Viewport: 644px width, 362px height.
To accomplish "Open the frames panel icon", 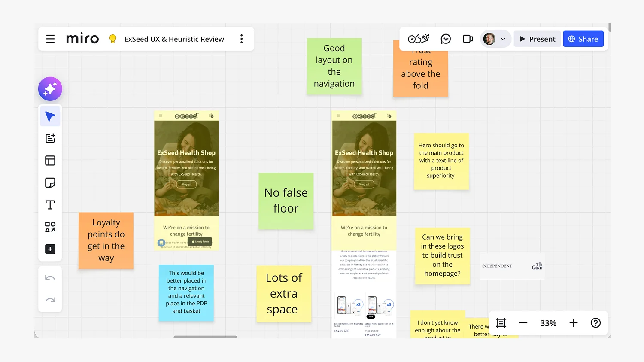I will [501, 323].
